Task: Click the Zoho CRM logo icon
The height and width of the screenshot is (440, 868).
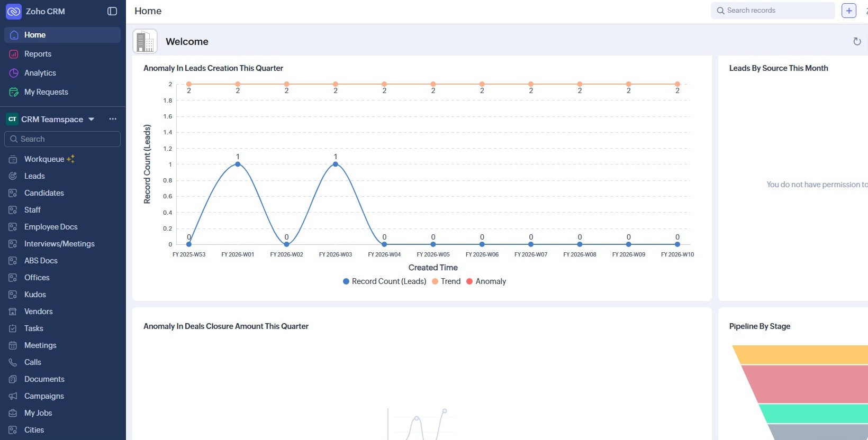Action: (x=14, y=11)
